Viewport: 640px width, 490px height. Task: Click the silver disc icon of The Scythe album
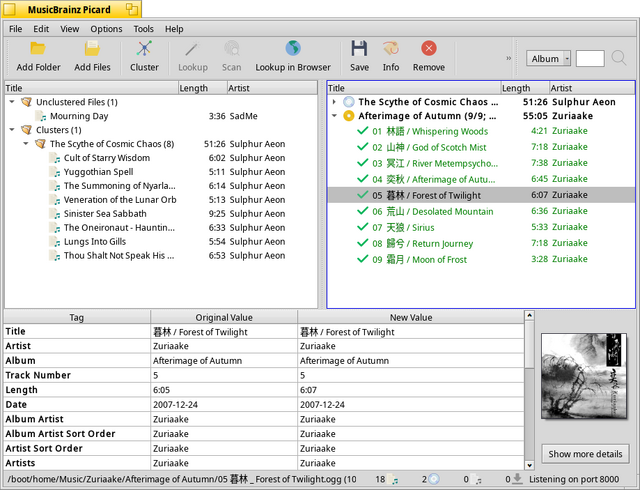coord(349,102)
